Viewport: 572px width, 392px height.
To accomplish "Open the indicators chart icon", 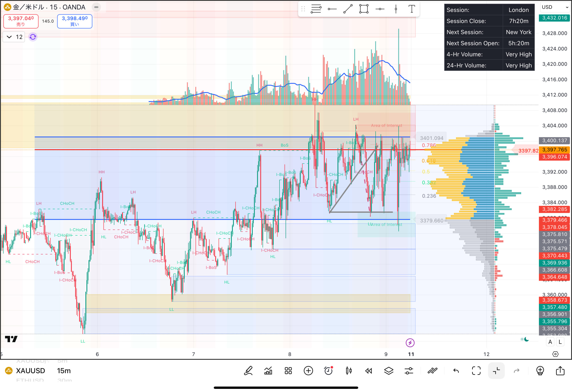I will click(268, 371).
